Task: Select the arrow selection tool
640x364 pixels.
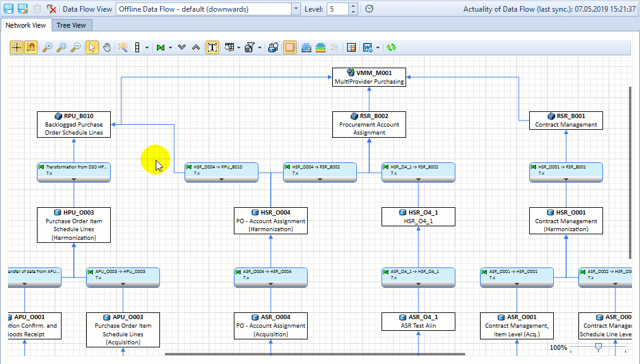Action: tap(92, 47)
